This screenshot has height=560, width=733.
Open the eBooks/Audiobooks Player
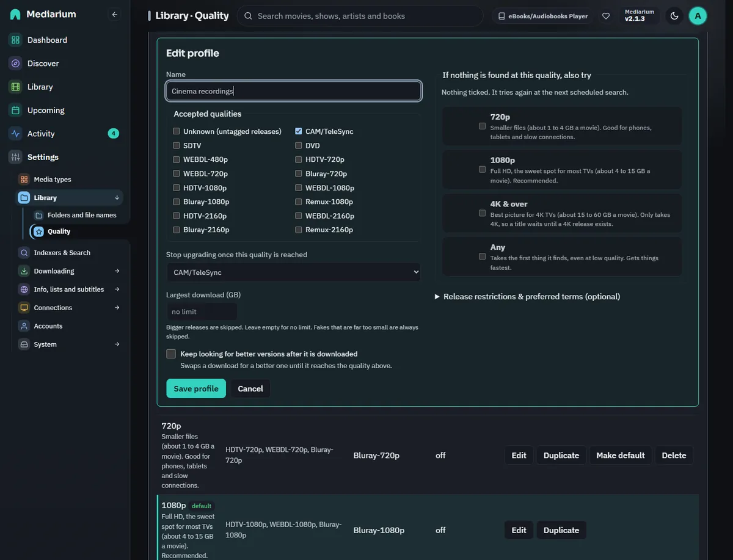point(543,16)
